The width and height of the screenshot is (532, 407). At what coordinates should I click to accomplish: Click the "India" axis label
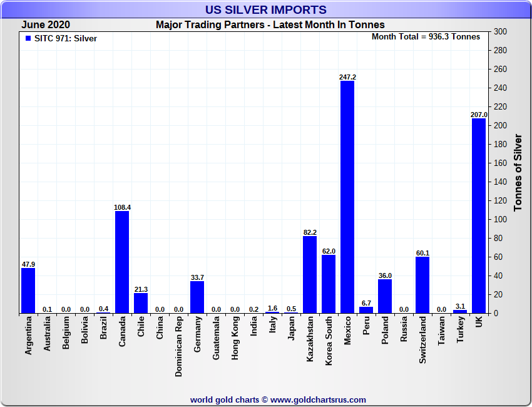pos(253,326)
